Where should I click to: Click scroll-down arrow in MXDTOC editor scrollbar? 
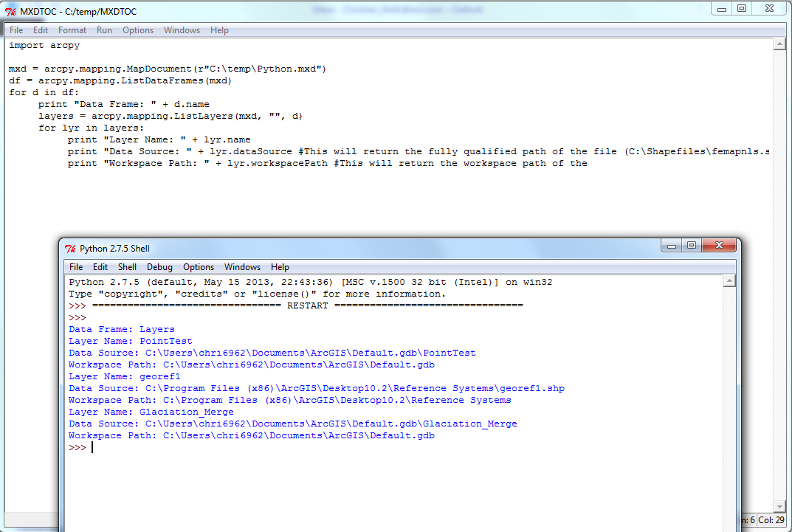[779, 506]
